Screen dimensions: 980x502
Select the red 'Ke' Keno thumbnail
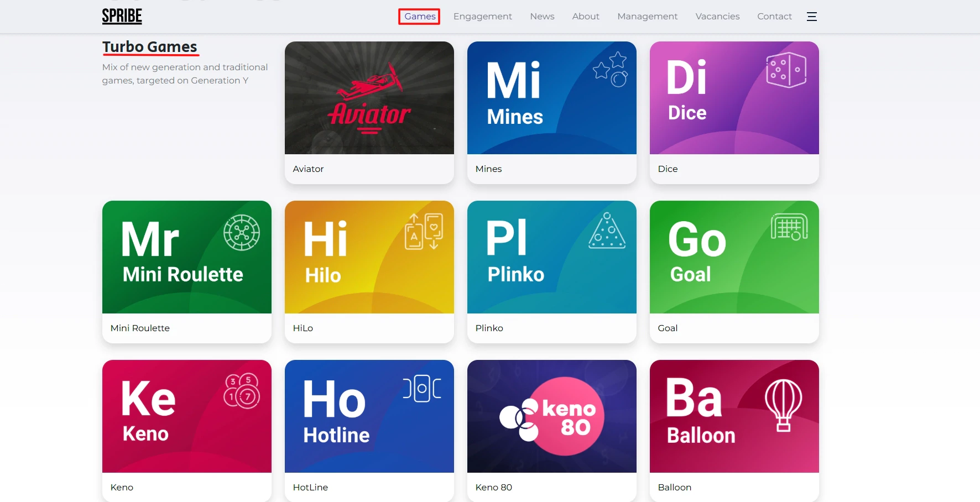click(x=187, y=416)
